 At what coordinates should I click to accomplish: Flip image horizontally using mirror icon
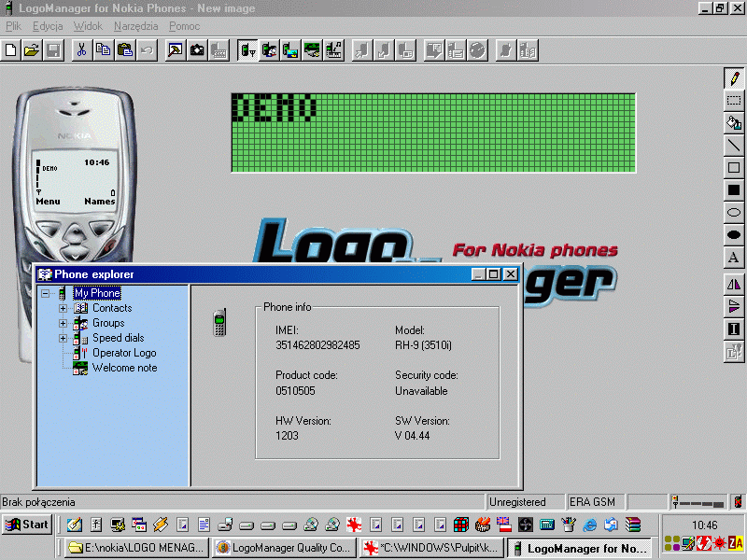pyautogui.click(x=734, y=285)
